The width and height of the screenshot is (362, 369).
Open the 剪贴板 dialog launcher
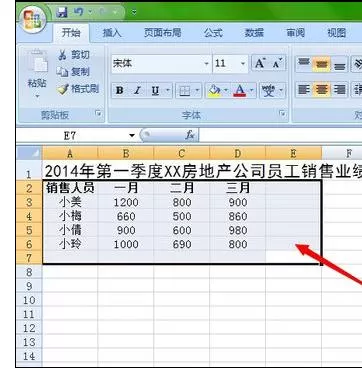click(x=98, y=114)
